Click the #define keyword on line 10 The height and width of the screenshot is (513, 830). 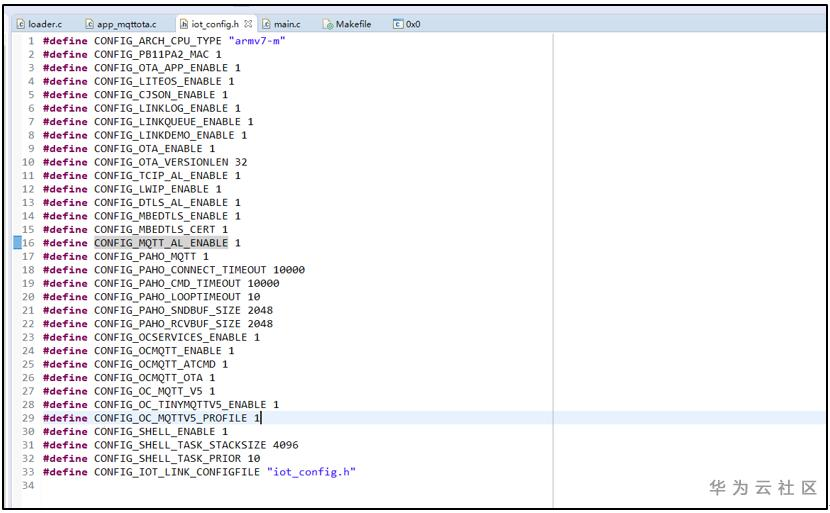pyautogui.click(x=65, y=162)
